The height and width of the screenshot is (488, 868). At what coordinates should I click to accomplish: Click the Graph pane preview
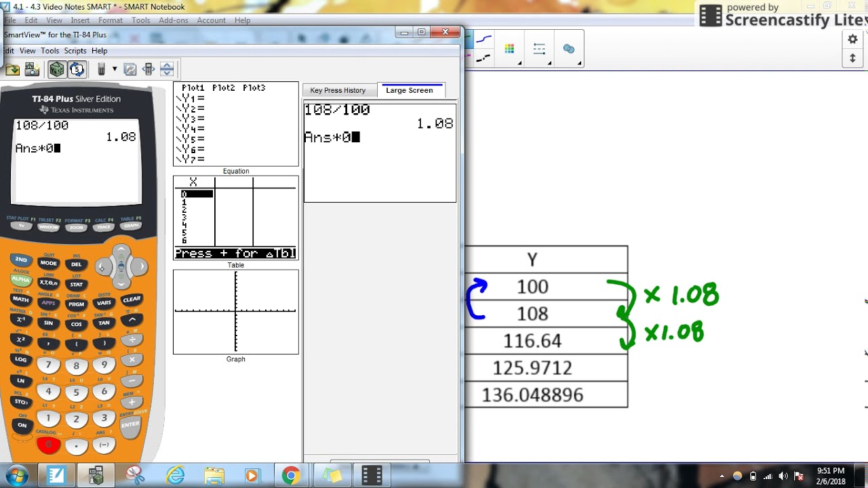coord(236,312)
